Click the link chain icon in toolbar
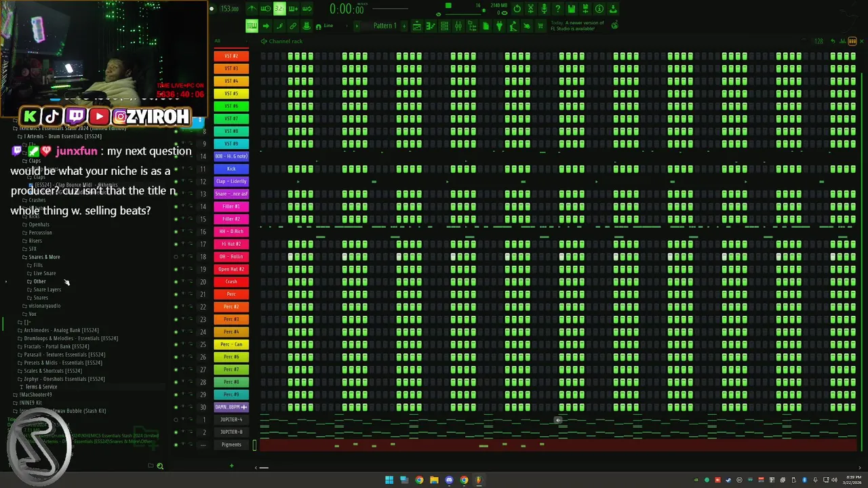 point(293,26)
